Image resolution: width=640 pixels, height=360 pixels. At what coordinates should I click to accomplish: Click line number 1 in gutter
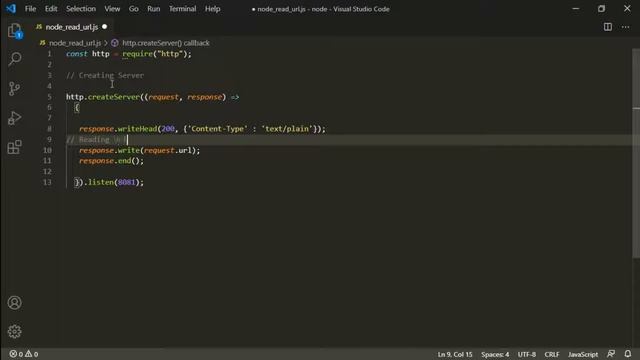pos(49,54)
